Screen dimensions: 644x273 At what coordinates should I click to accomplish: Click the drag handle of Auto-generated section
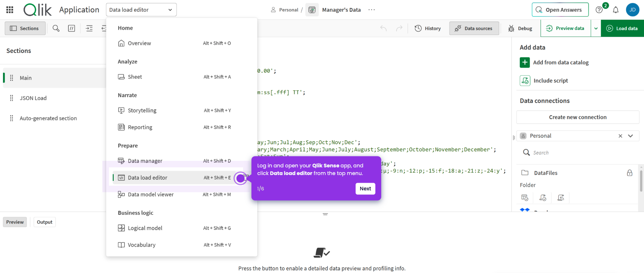[11, 118]
